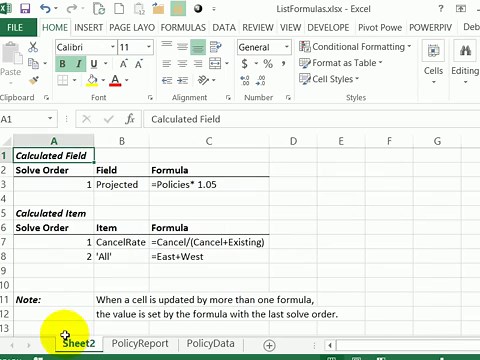Toggle Wrap Text
This screenshot has width=480, height=360.
pos(215,47)
